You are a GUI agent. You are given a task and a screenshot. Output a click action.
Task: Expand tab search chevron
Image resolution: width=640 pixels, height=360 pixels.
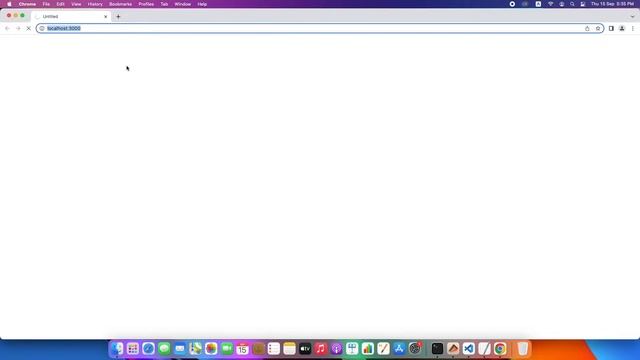[632, 17]
